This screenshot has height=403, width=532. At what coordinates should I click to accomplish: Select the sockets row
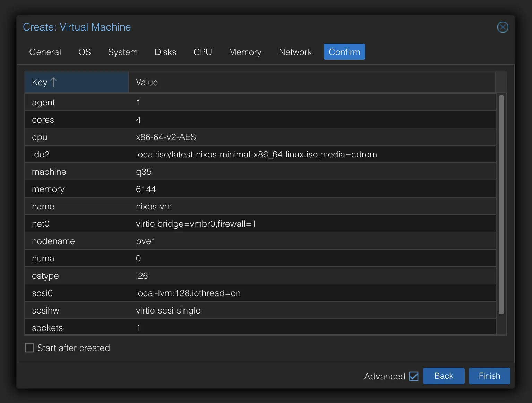tap(260, 327)
